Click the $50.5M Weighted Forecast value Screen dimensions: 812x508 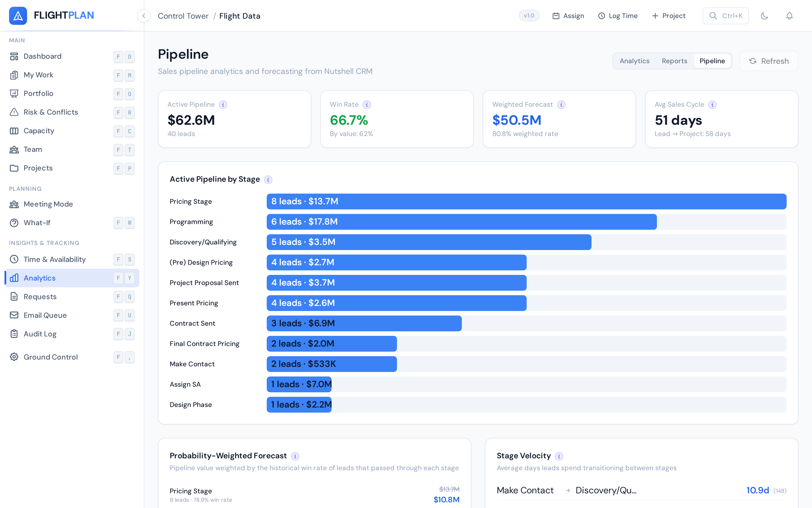(517, 120)
